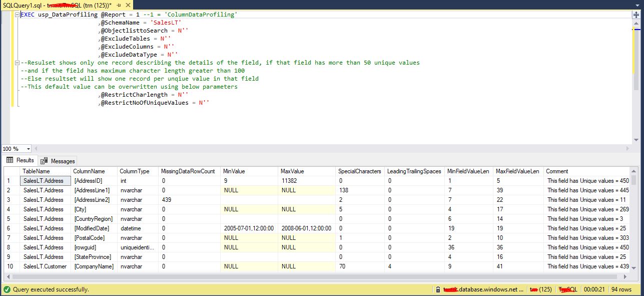The image size is (644, 296).
Task: Click 'Query executed successfully.' status text
Action: point(51,289)
